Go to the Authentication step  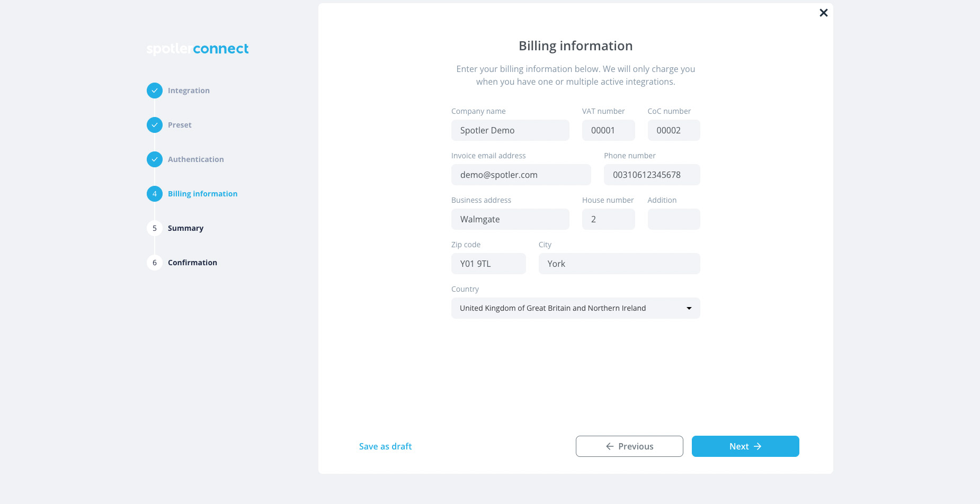(195, 159)
